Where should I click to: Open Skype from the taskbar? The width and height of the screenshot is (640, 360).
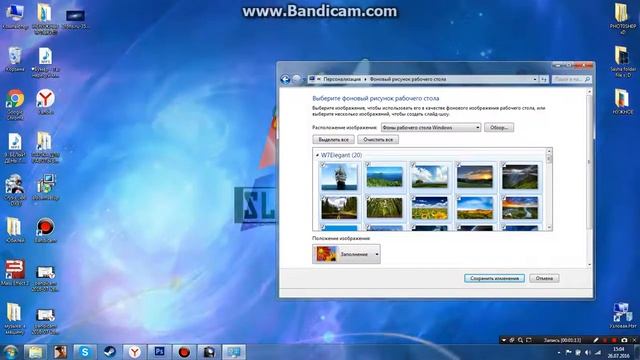[85, 352]
